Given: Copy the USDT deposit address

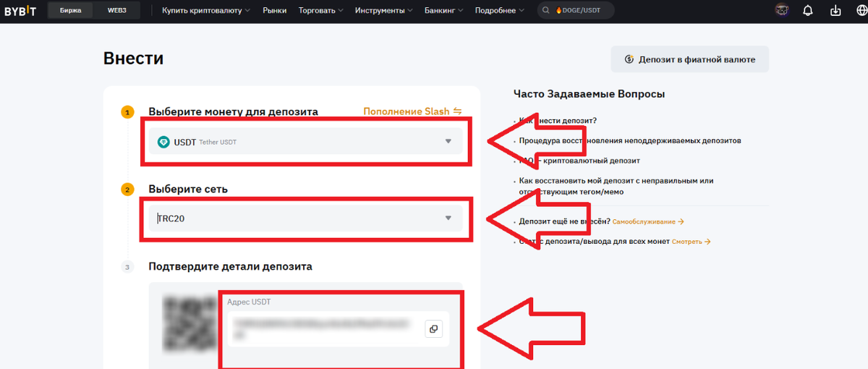Looking at the screenshot, I should [x=433, y=329].
